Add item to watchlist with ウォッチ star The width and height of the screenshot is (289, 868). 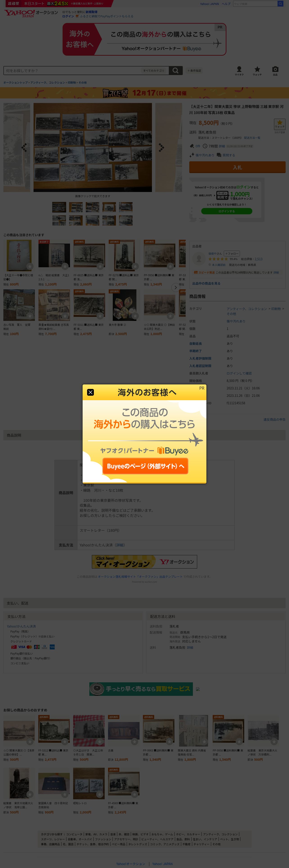point(280,124)
